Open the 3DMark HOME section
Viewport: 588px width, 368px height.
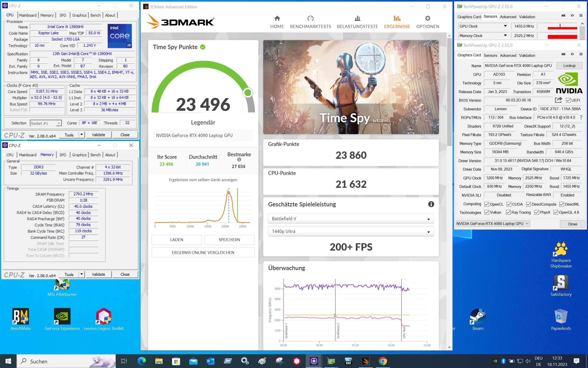click(277, 22)
